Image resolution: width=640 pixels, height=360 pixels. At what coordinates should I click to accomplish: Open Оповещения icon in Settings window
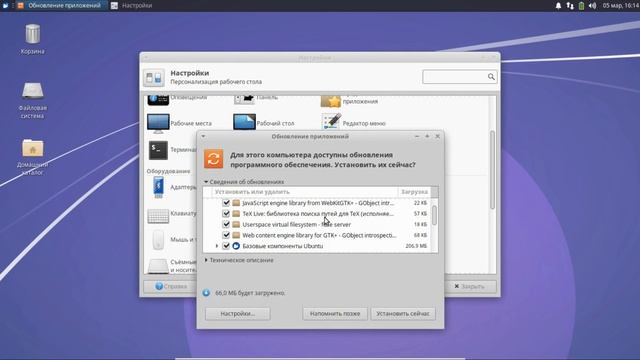tap(158, 100)
